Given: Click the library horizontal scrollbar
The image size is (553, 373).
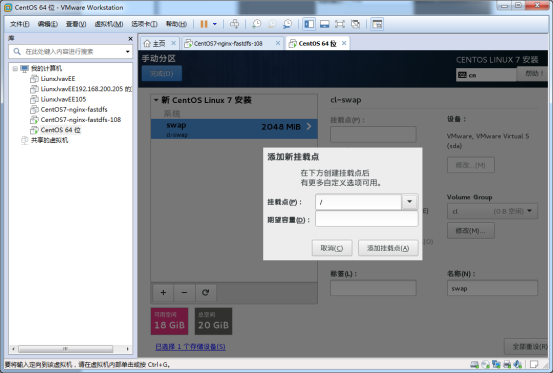Looking at the screenshot, I should click(66, 349).
